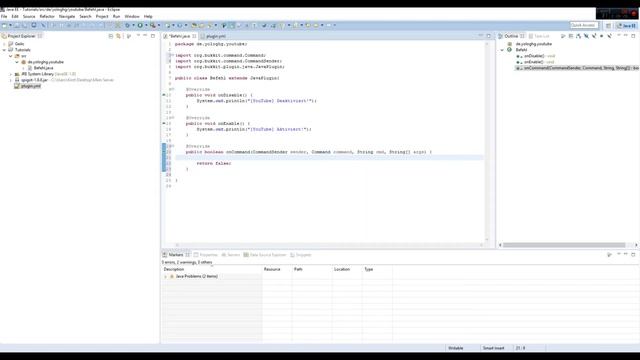
Task: Open the Properties view tab
Action: [x=206, y=255]
